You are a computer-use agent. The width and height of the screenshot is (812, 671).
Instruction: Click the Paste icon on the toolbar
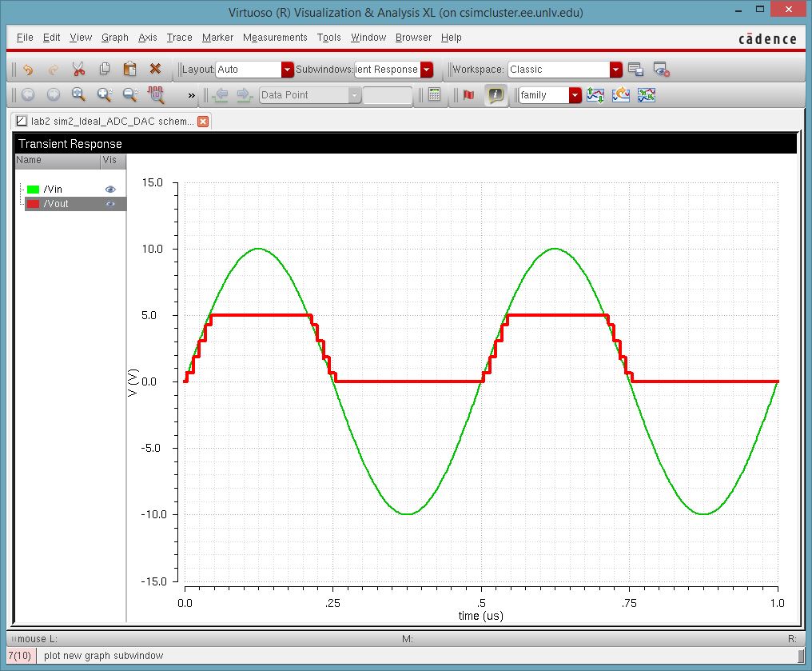(x=129, y=70)
